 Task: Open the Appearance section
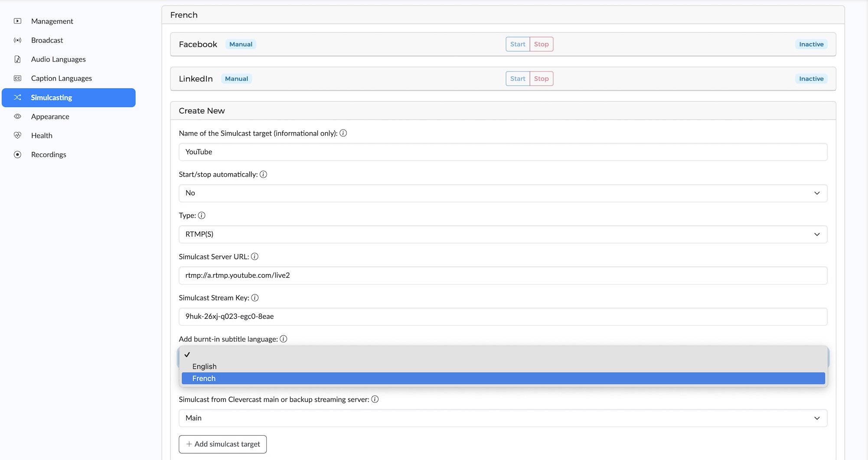pyautogui.click(x=69, y=117)
